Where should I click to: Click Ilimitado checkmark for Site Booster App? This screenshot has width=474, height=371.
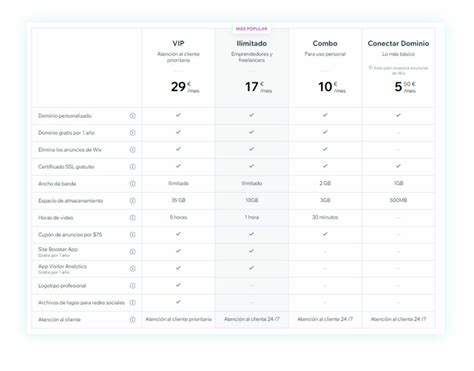click(x=252, y=251)
